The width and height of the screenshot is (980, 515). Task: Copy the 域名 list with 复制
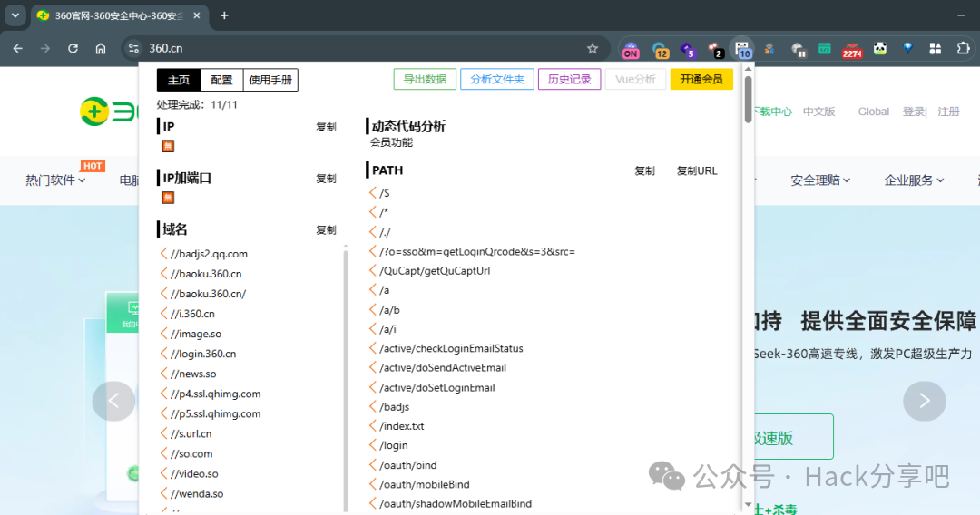tap(326, 229)
